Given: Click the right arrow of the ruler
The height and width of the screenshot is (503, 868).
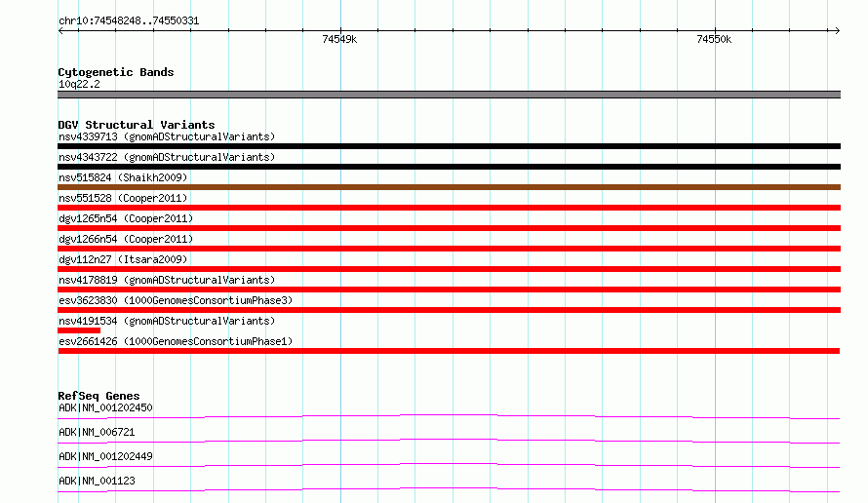Looking at the screenshot, I should pyautogui.click(x=837, y=30).
